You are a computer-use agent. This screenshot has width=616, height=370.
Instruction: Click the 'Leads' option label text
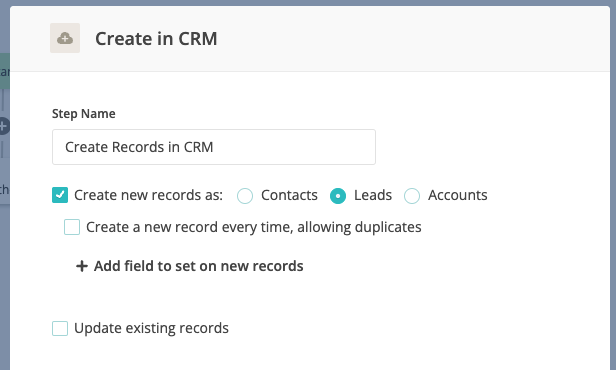tap(373, 195)
